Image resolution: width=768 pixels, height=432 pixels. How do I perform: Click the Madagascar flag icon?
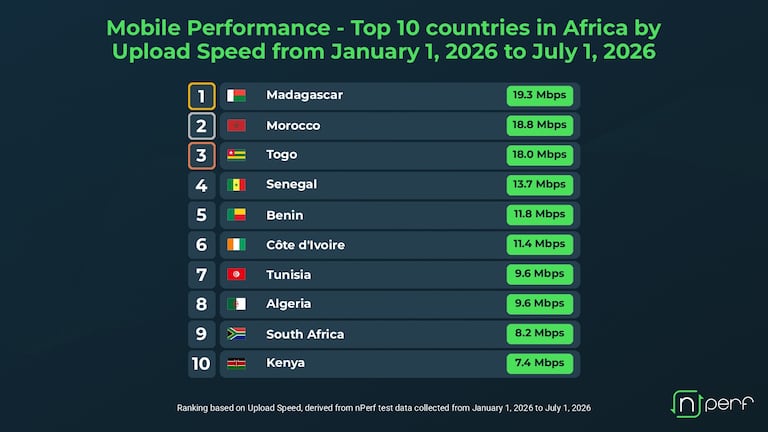(236, 96)
